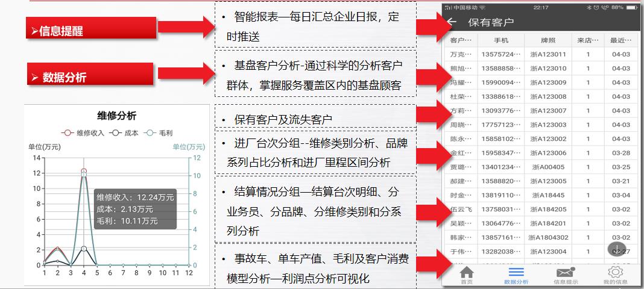The image size is (644, 289).
Task: Tap the round scroll-down arrow button
Action: pos(616,249)
